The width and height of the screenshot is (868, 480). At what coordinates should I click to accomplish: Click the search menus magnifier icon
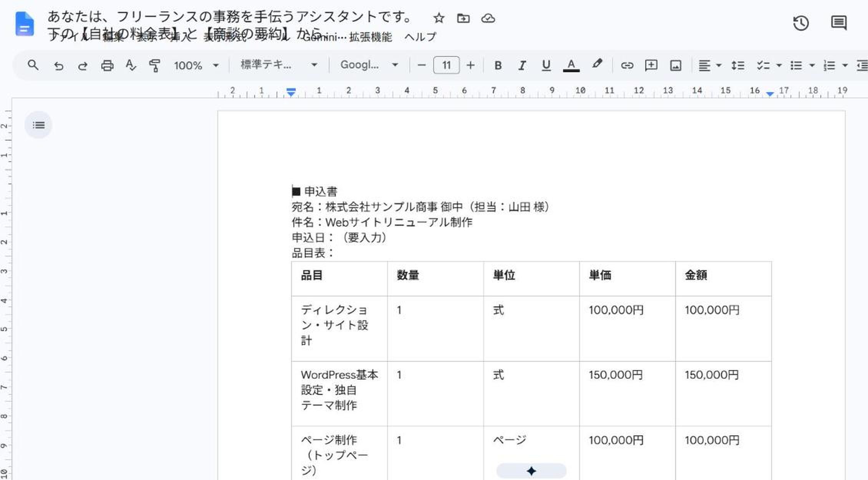coord(33,65)
